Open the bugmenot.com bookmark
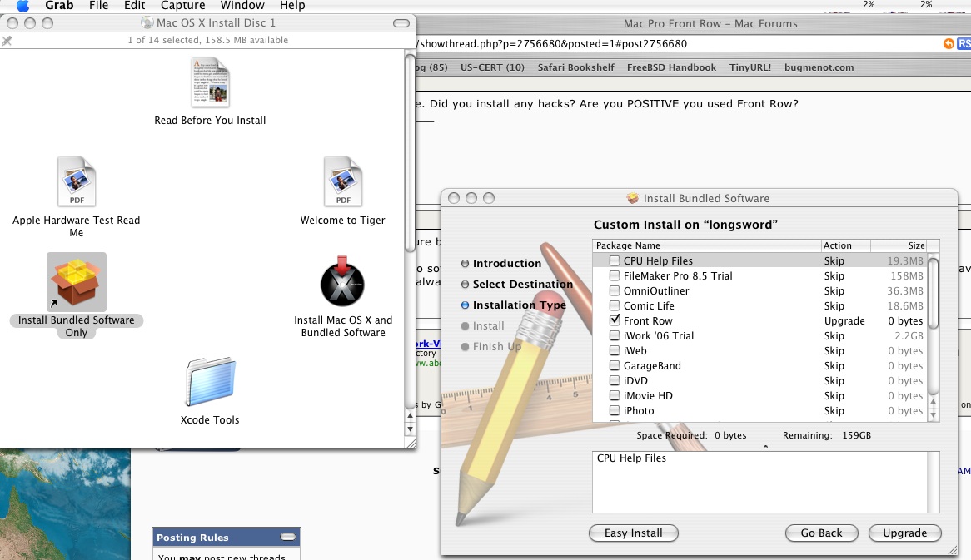 819,67
